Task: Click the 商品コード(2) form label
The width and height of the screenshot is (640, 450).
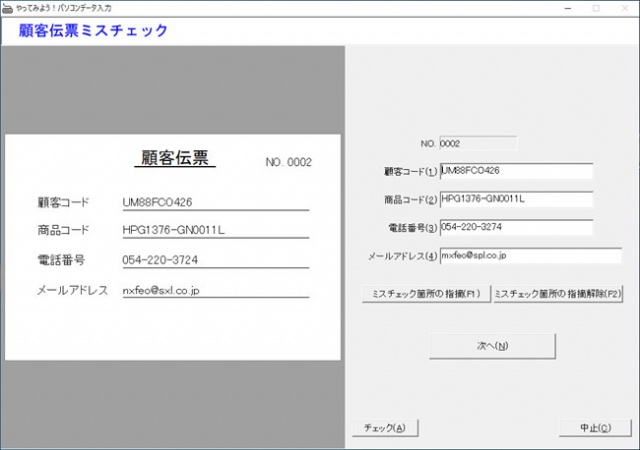Action: coord(411,200)
